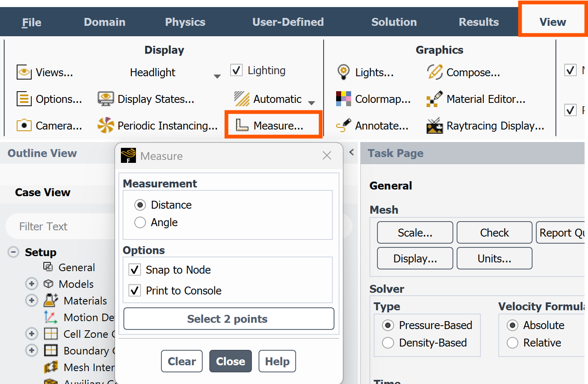Open Display States monitor icon

point(106,99)
